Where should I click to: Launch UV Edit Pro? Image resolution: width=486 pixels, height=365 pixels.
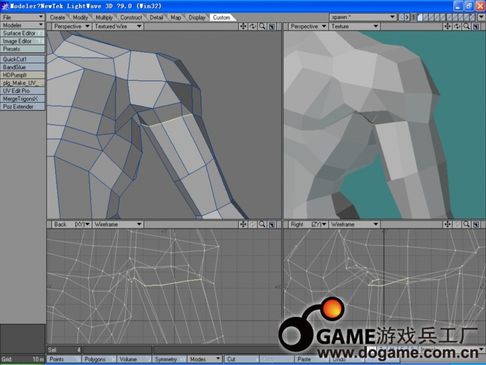click(x=23, y=91)
